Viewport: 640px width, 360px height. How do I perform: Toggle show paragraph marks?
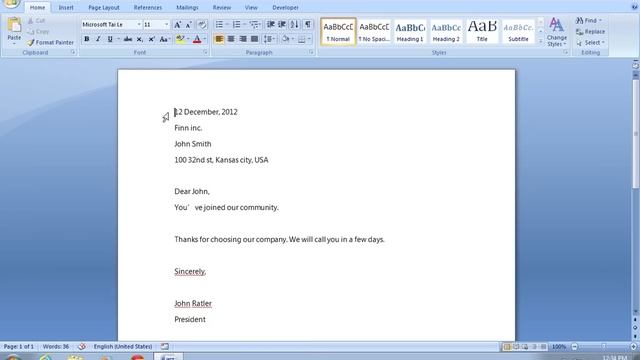pyautogui.click(x=307, y=25)
